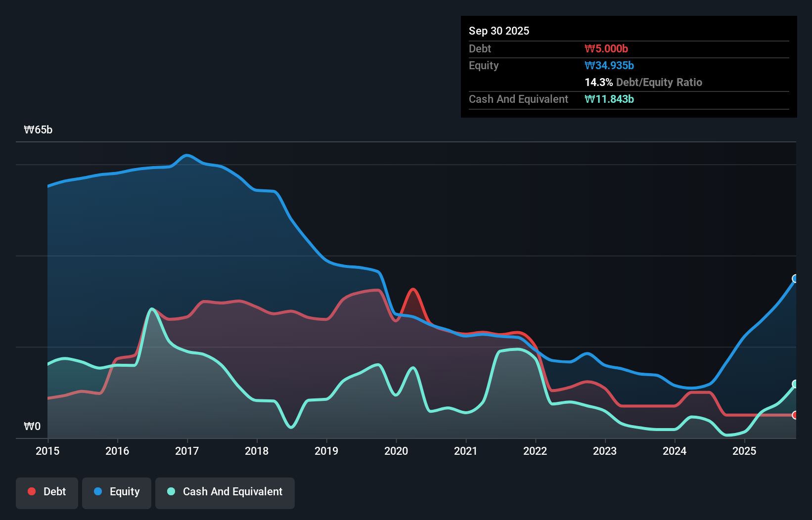Toggle the red Debt legend dot
812x520 pixels.
31,491
